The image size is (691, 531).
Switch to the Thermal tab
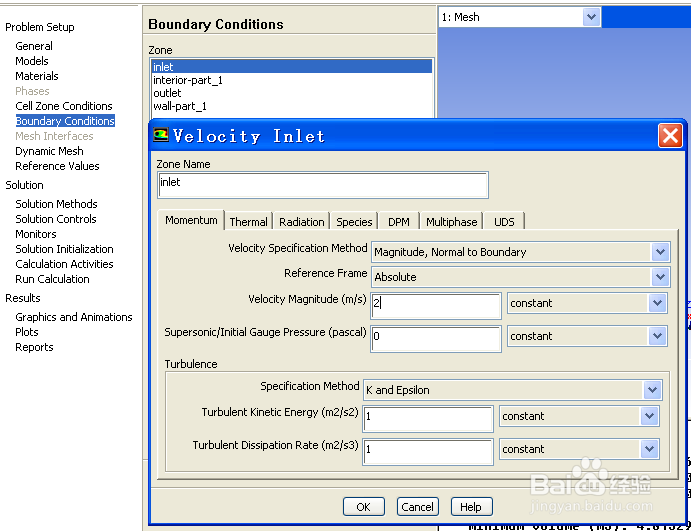click(249, 222)
